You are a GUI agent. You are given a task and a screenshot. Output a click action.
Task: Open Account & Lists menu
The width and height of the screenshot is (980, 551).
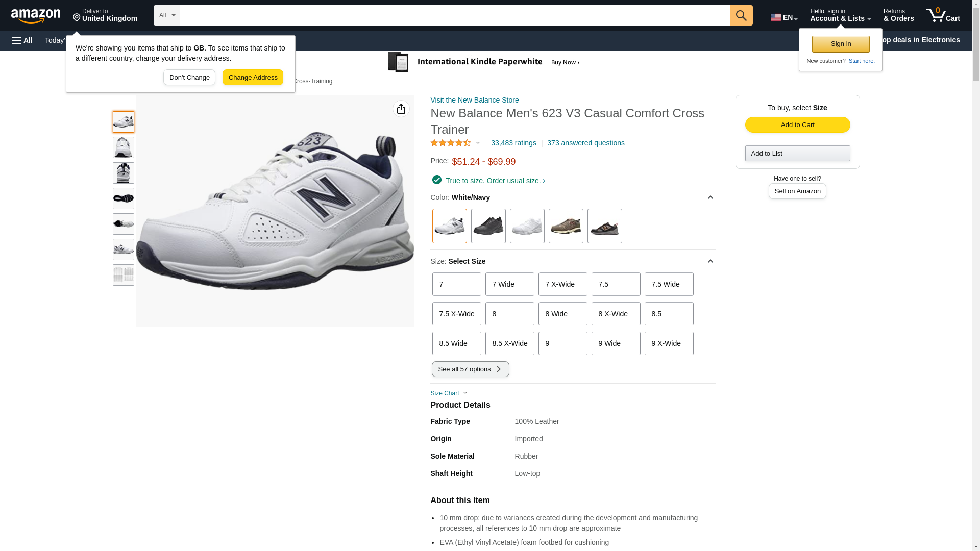click(x=840, y=15)
